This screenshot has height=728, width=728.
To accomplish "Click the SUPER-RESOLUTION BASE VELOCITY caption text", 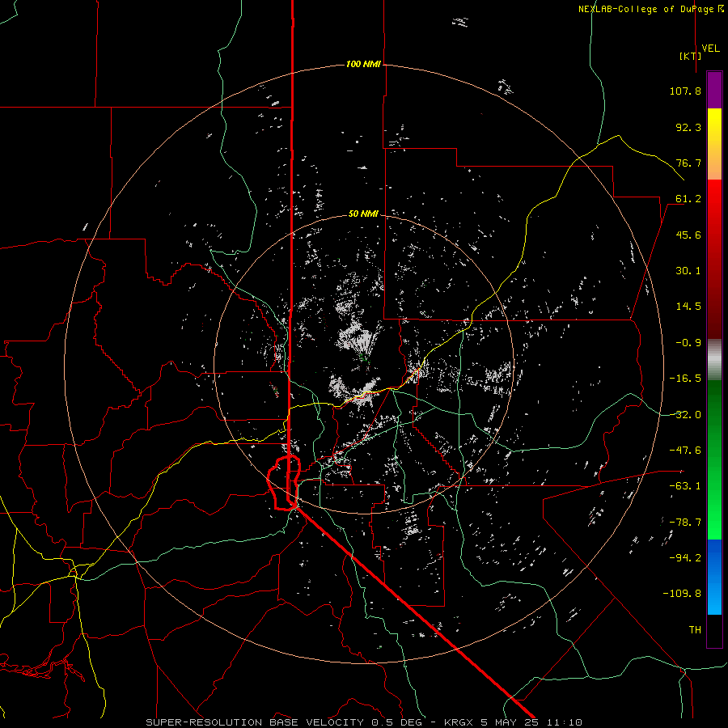I will click(255, 722).
